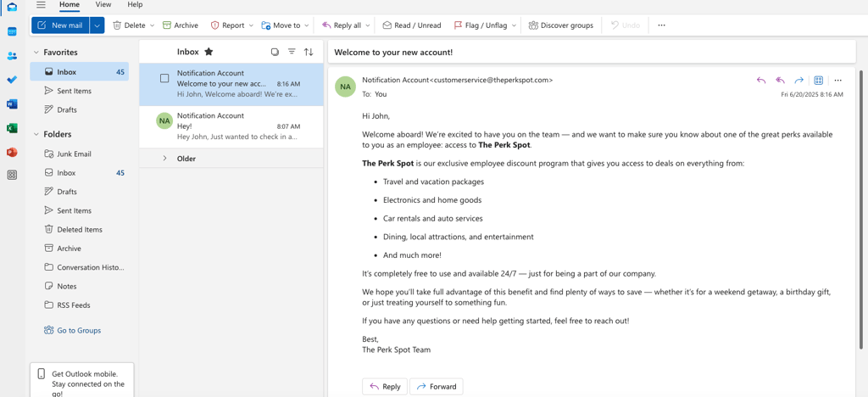Collapse the Favorites folder section

[36, 53]
